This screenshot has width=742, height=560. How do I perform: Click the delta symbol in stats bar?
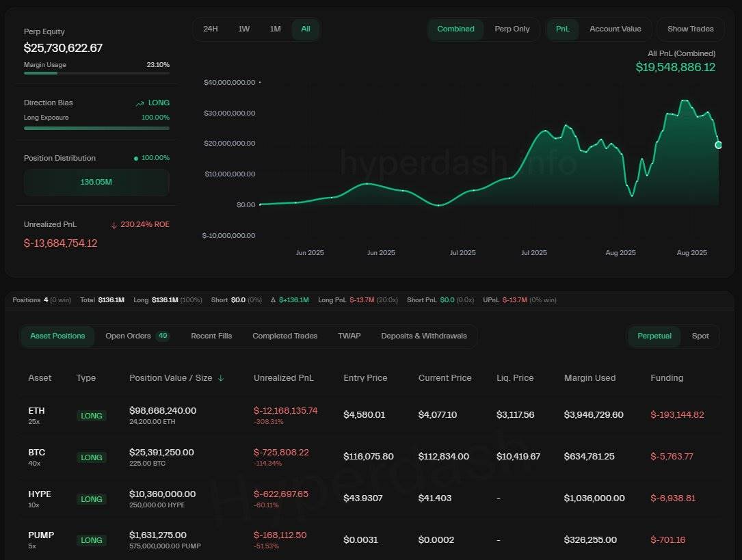[x=273, y=300]
